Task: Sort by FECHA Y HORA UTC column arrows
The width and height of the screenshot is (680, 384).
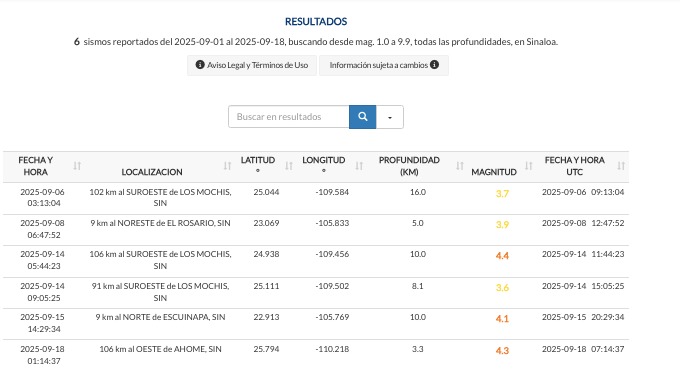Action: pos(621,166)
